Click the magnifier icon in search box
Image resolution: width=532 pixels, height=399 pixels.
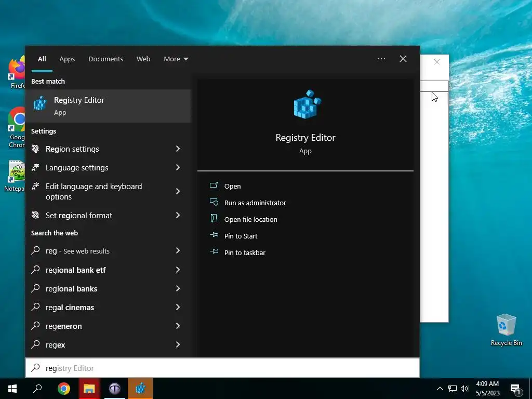coord(36,368)
